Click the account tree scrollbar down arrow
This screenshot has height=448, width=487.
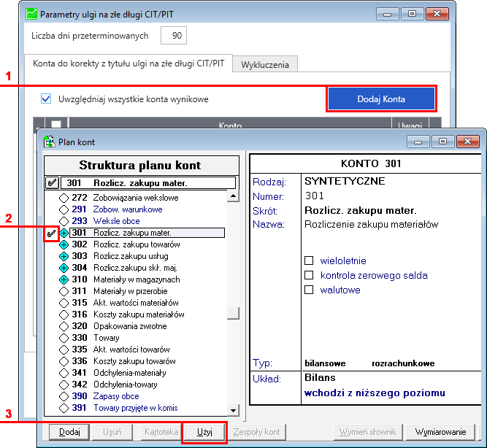pyautogui.click(x=233, y=408)
